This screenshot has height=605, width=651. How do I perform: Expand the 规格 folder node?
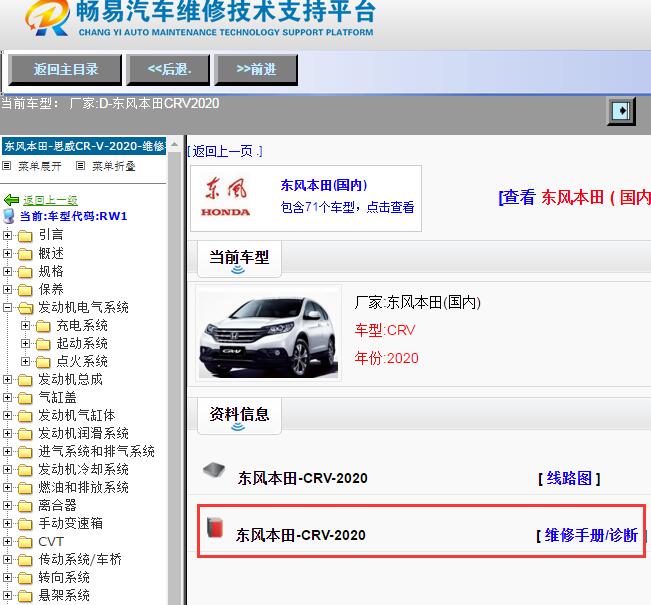(x=7, y=272)
